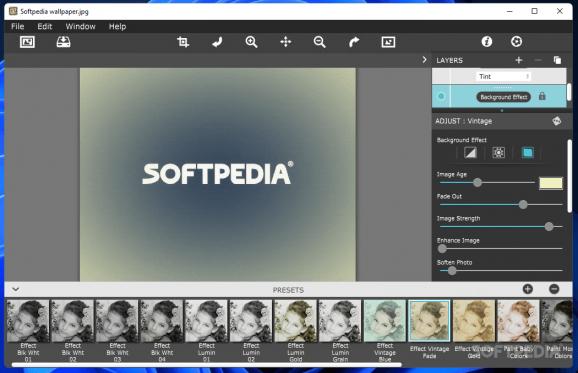Click the lock on Background Effect layer
The width and height of the screenshot is (578, 373).
pos(542,97)
